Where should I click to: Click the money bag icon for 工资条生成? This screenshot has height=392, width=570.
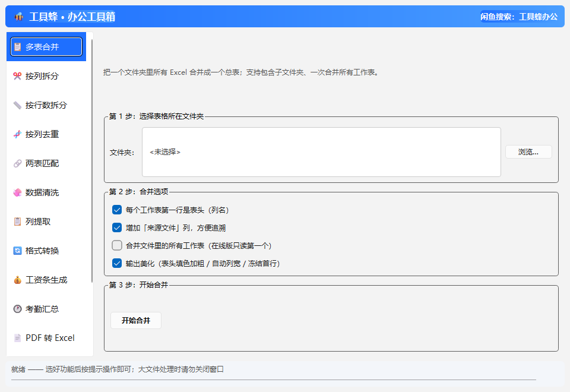coord(17,280)
